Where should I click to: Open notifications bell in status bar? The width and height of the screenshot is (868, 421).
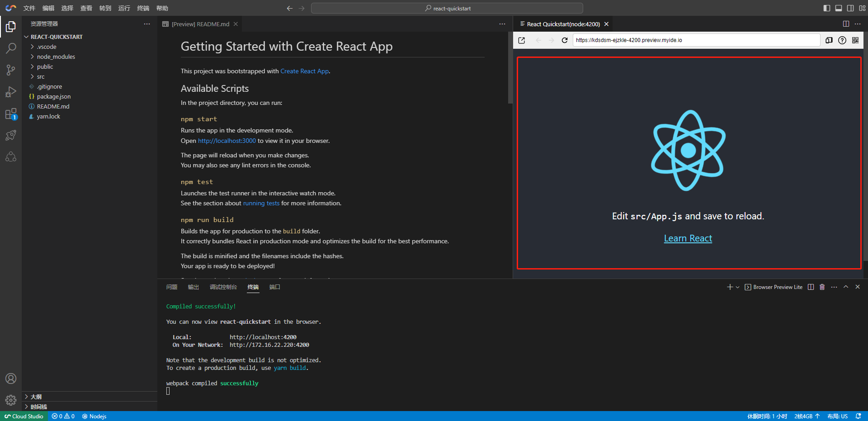859,416
